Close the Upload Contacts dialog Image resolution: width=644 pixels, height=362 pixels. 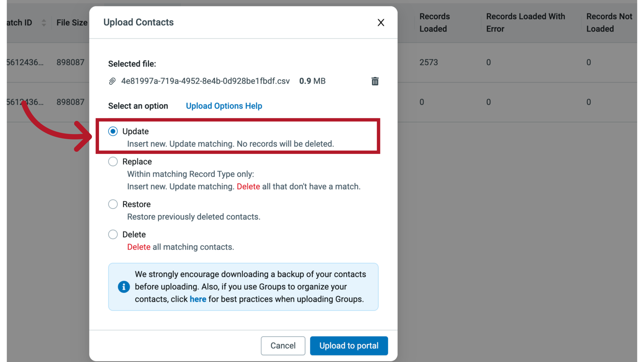click(381, 22)
